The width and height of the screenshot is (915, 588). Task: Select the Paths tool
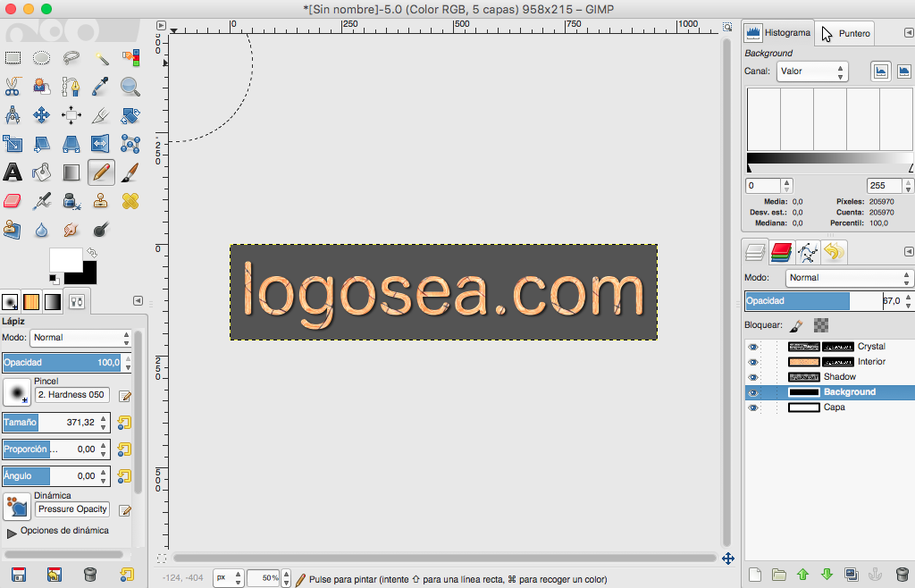pos(71,87)
